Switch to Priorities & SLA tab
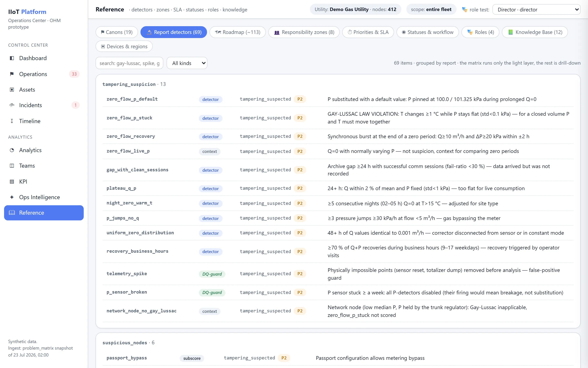The width and height of the screenshot is (588, 368). tap(368, 32)
